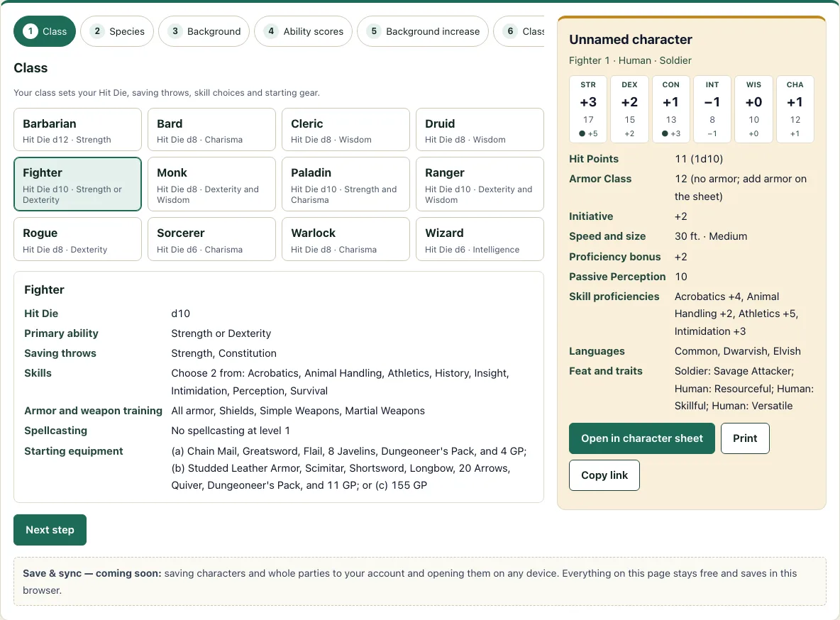Click the Armor and weapon training label

click(93, 411)
